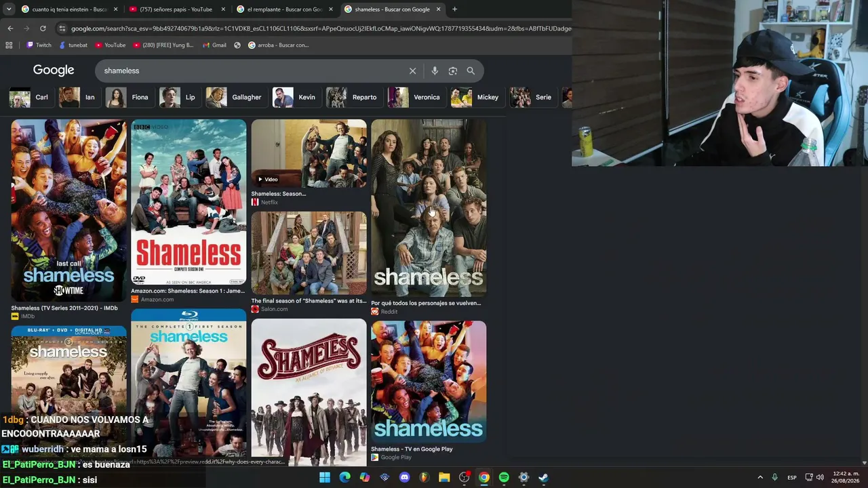Go to the Google logo homepage
Screen dimensions: 868x488
click(54, 70)
